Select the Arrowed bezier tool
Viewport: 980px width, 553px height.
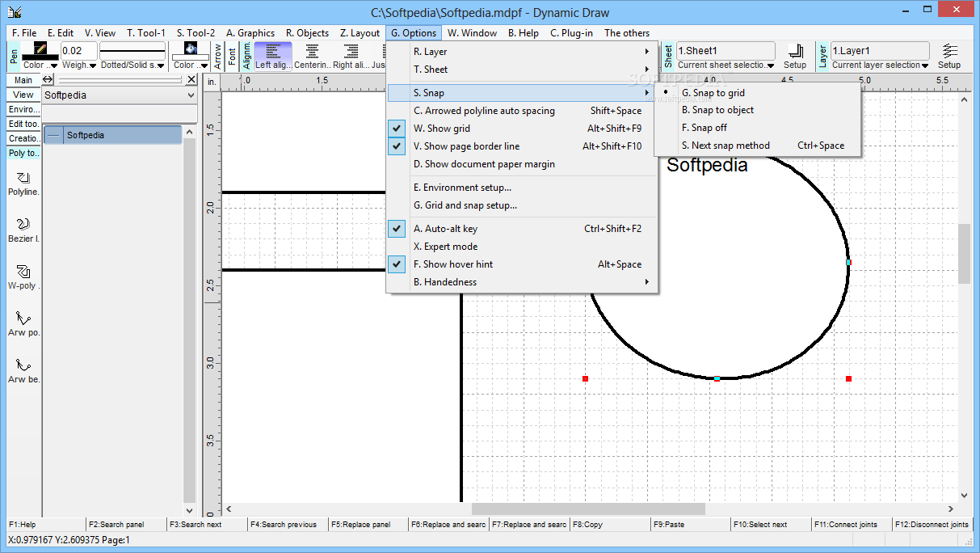point(23,371)
